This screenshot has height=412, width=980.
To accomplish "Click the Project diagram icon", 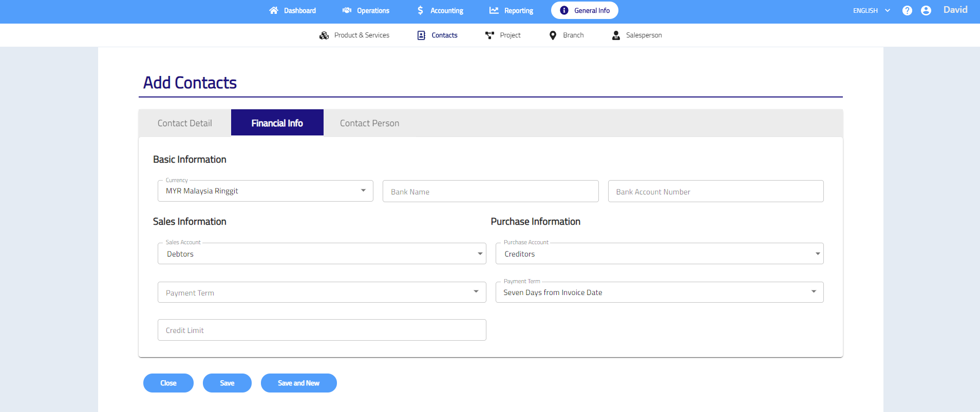I will point(489,35).
